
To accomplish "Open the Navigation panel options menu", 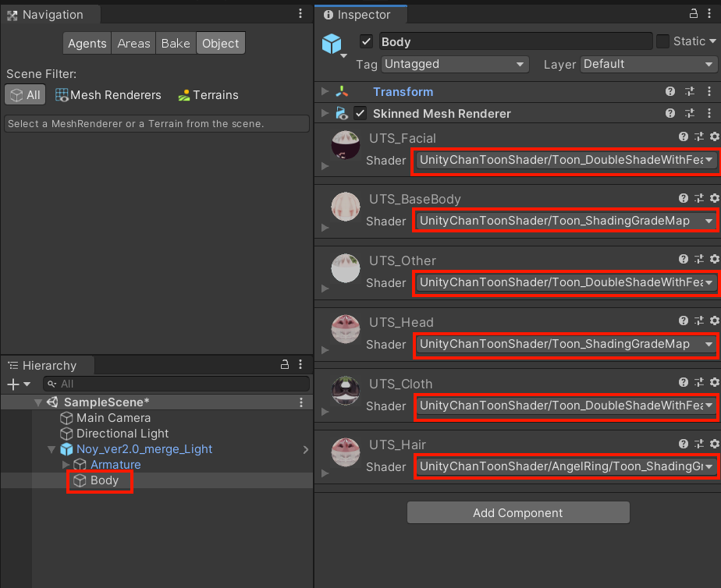I will [x=300, y=14].
